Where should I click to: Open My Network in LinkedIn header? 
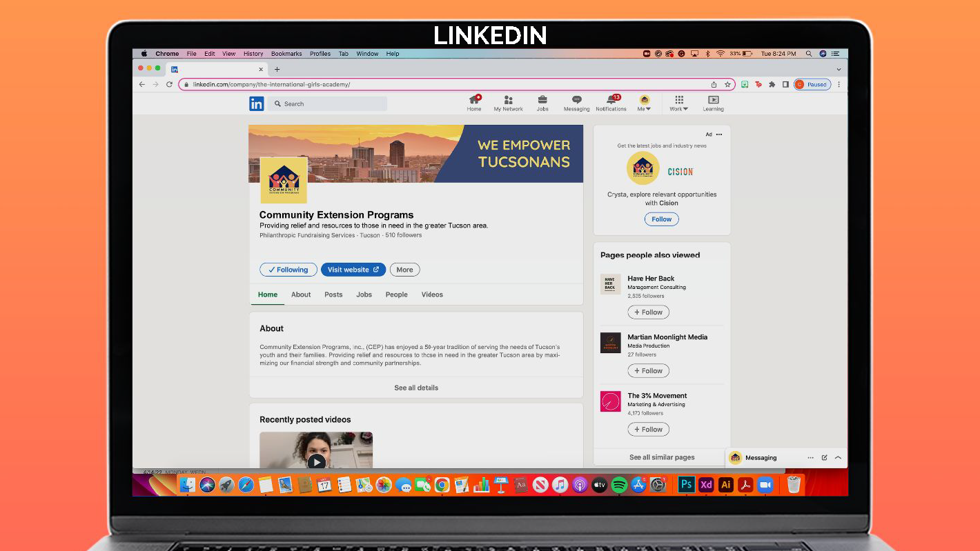[508, 103]
